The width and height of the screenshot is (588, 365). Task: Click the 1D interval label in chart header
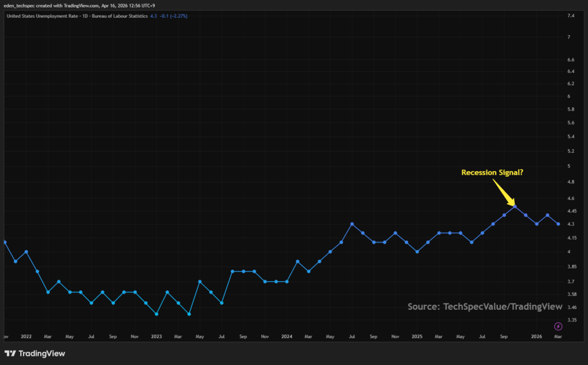(85, 16)
